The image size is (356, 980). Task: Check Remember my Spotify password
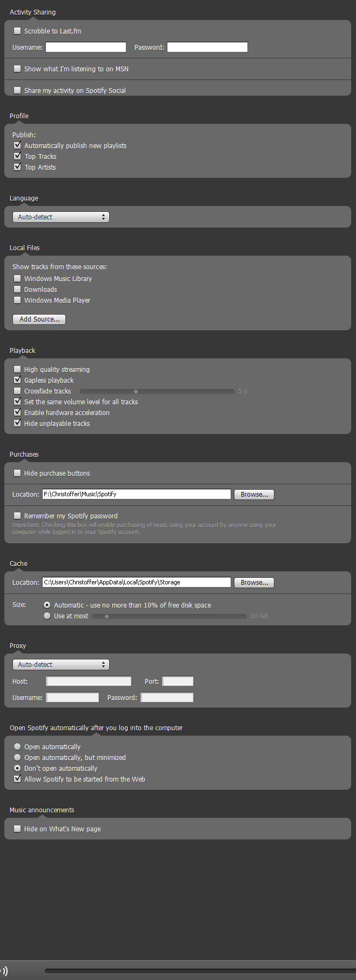(17, 516)
